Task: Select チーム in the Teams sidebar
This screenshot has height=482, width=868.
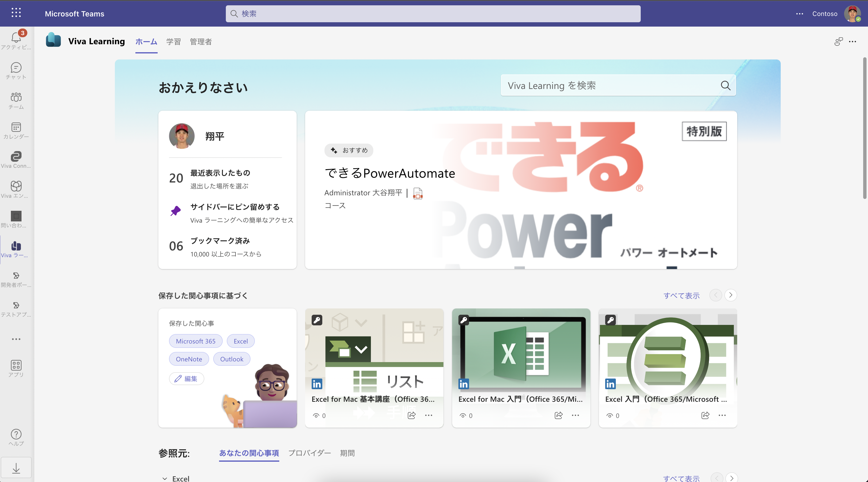Action: coord(16,100)
